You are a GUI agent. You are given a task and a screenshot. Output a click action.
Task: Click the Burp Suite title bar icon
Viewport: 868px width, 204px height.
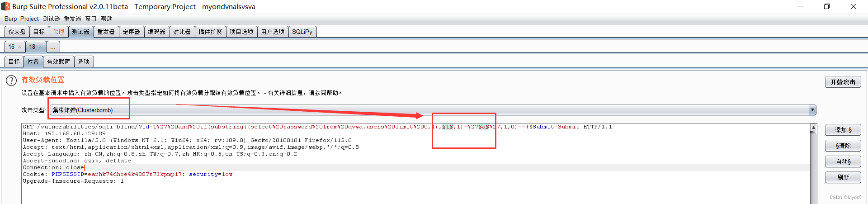tap(5, 6)
